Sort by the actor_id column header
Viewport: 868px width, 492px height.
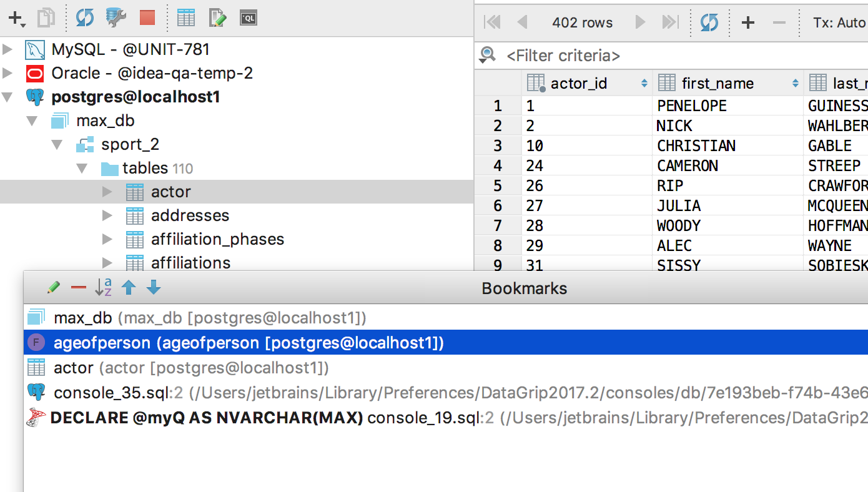[578, 83]
